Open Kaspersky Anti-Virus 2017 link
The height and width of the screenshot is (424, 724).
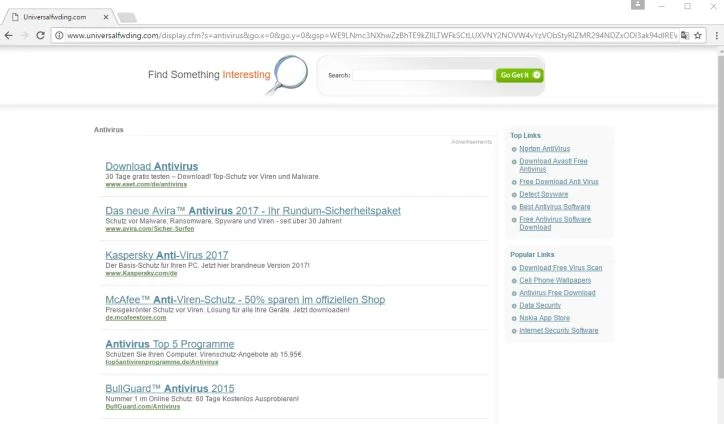tap(167, 255)
